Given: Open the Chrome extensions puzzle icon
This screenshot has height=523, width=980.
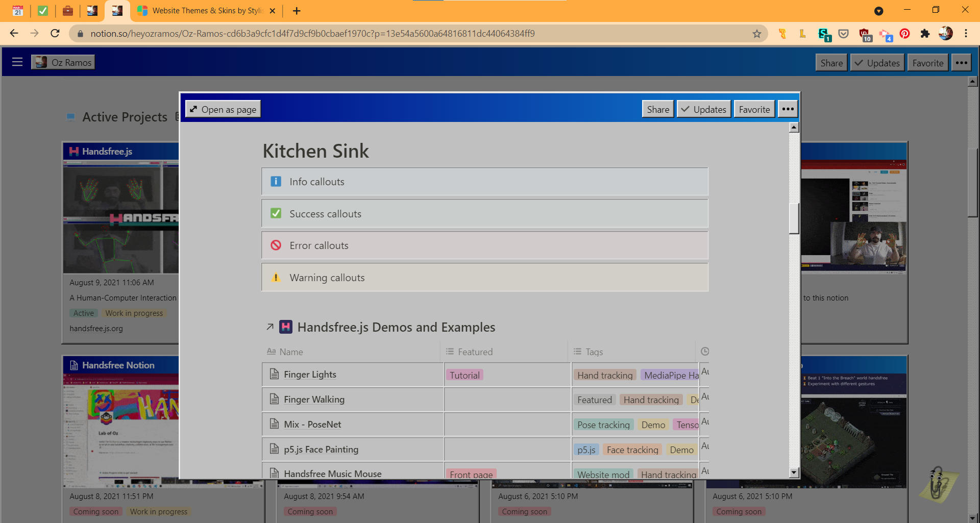Looking at the screenshot, I should coord(925,34).
